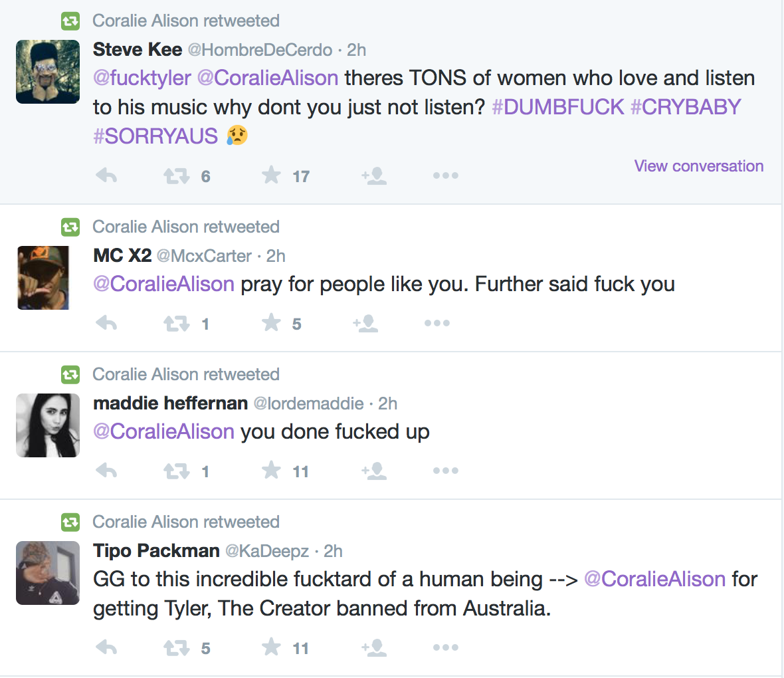The height and width of the screenshot is (678, 784).
Task: Retweet the MC X2 tweet
Action: (177, 324)
